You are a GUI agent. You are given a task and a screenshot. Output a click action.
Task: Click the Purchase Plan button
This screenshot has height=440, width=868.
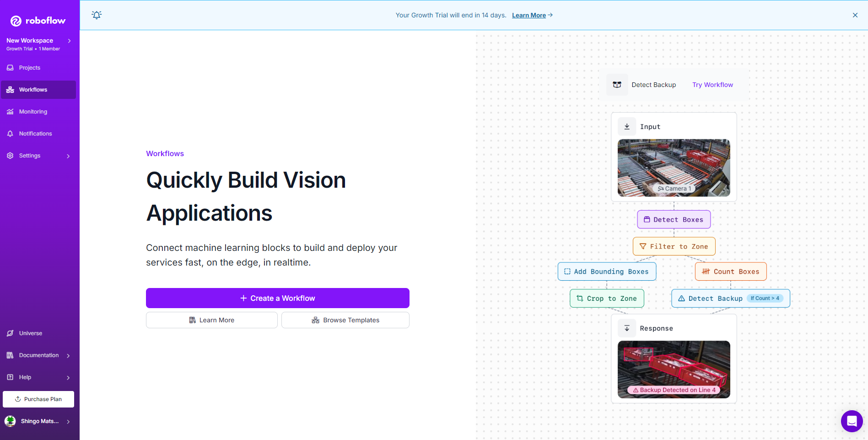click(38, 399)
